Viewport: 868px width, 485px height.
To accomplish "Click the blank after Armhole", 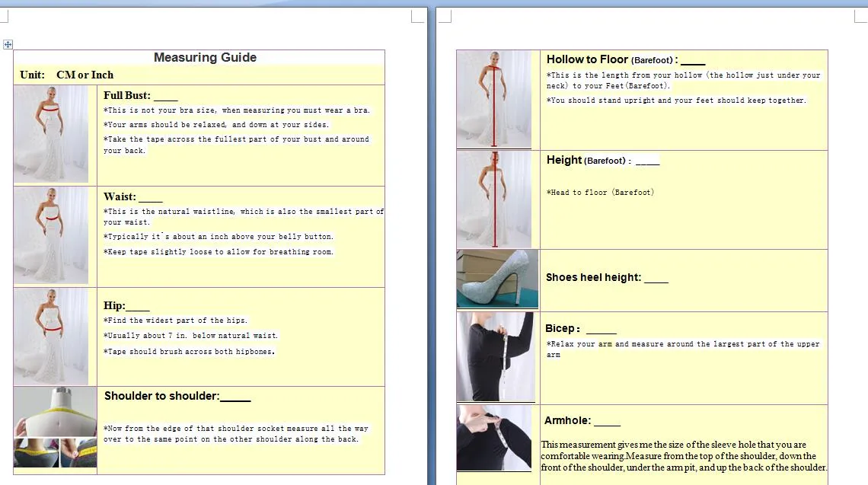I will click(607, 422).
